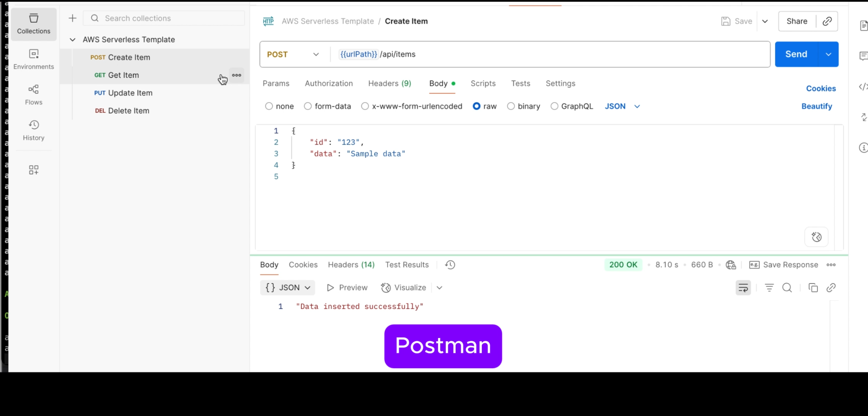Viewport: 868px width, 416px height.
Task: Click the HTTP request type icon
Action: 268,21
